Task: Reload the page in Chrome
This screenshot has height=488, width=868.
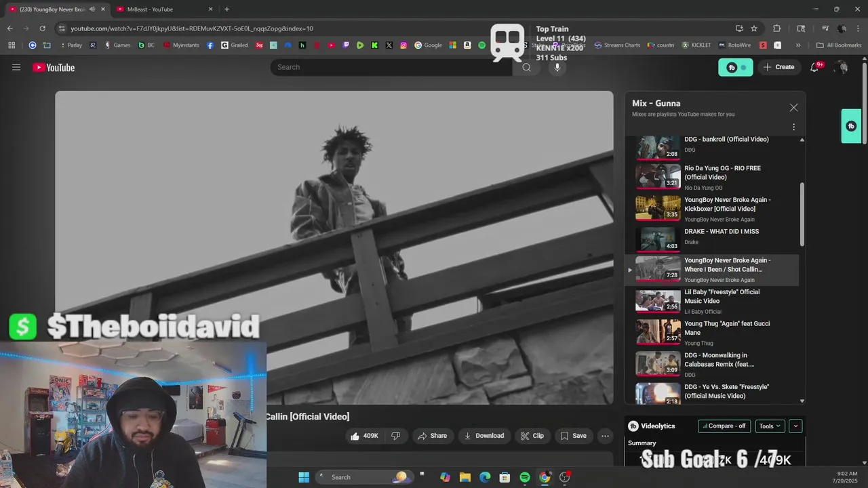Action: [42, 28]
